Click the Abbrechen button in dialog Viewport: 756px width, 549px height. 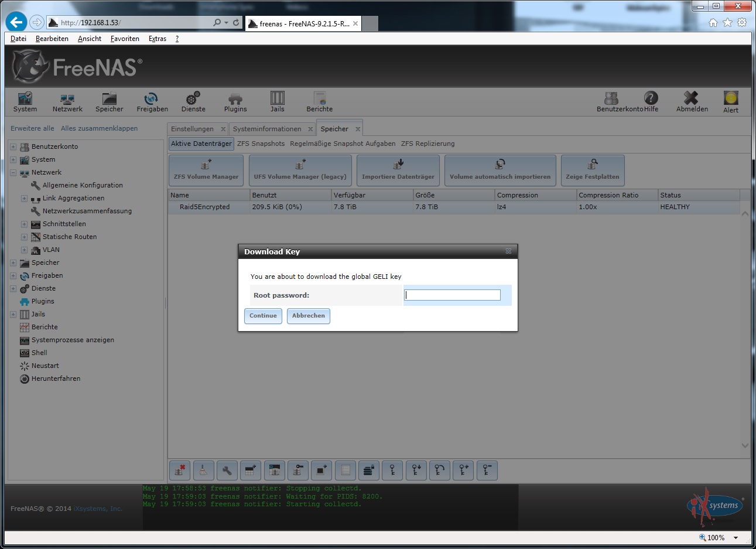[x=309, y=316]
